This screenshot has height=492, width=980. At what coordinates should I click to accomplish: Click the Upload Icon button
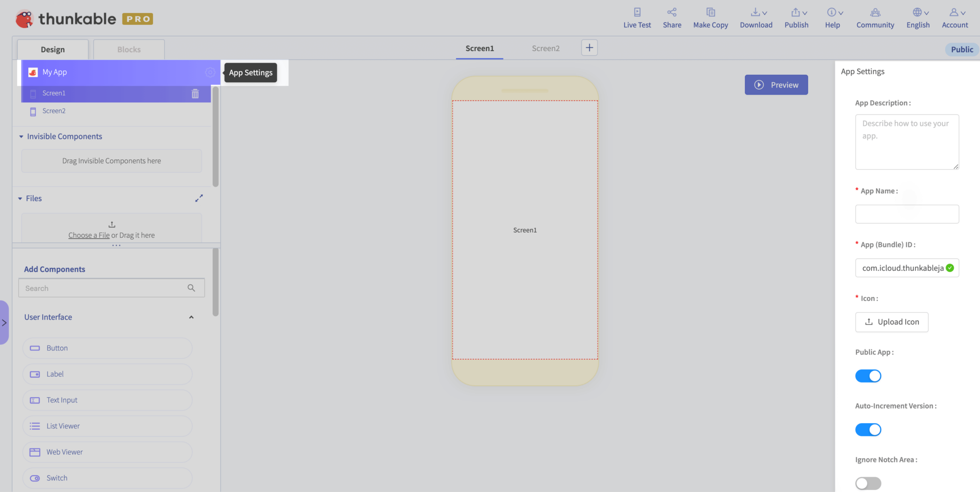click(x=891, y=322)
